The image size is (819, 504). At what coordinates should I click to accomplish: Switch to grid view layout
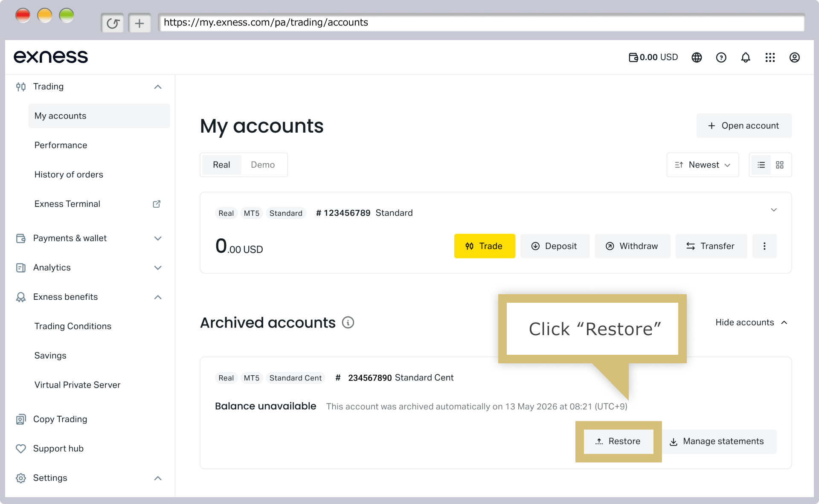780,165
